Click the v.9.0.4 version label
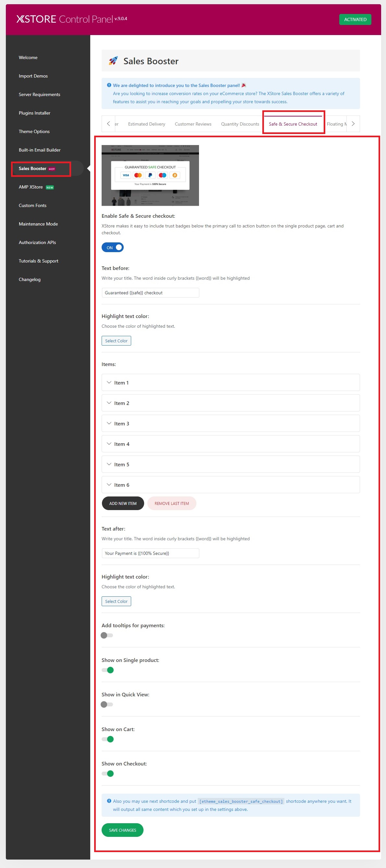This screenshot has width=386, height=868. click(121, 18)
